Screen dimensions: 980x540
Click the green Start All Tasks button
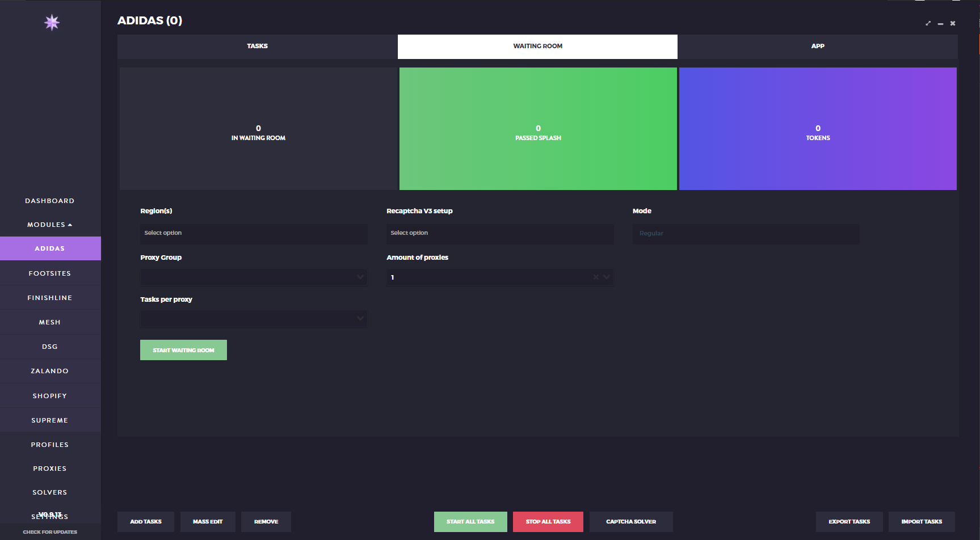coord(470,522)
